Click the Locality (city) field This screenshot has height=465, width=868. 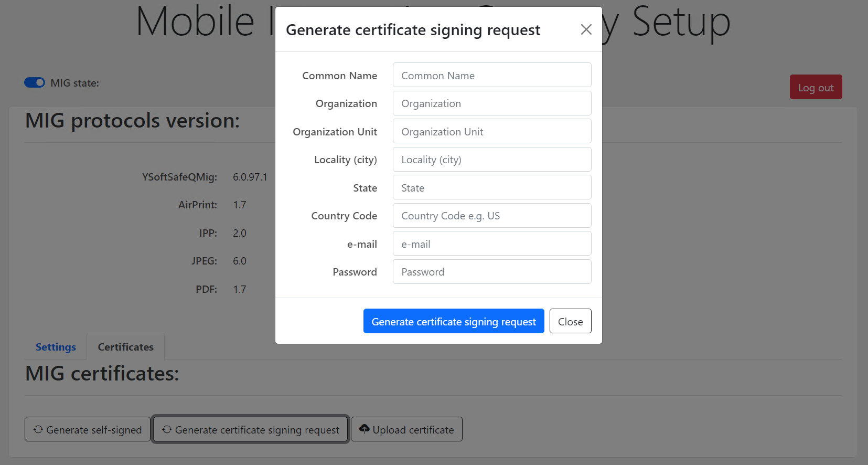[491, 160]
